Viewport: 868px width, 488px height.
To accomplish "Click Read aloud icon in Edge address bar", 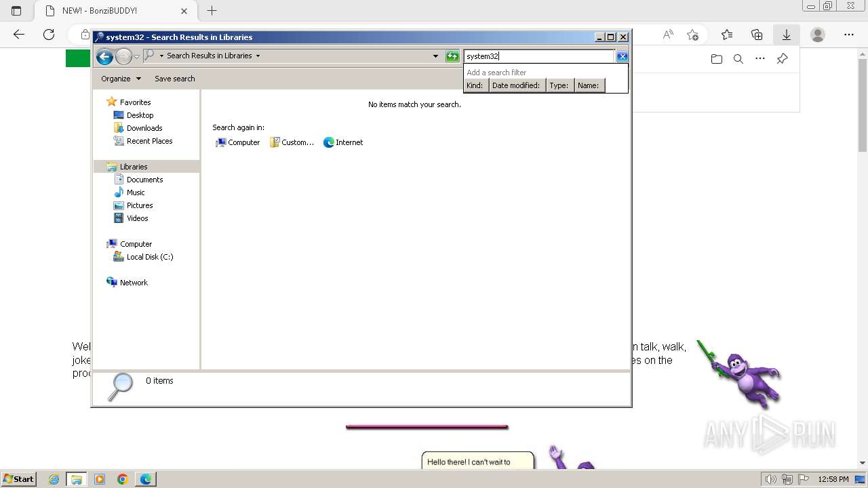I will [668, 35].
